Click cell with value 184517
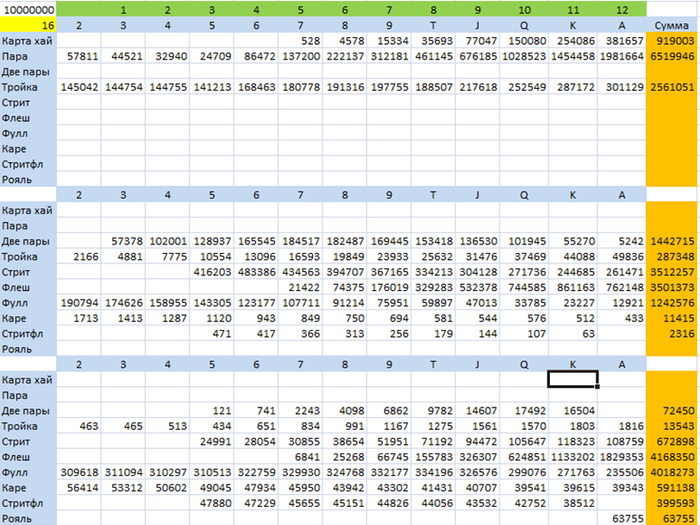 (300, 241)
